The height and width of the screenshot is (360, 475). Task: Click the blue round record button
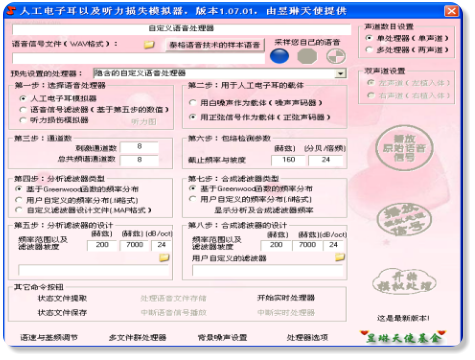(279, 56)
